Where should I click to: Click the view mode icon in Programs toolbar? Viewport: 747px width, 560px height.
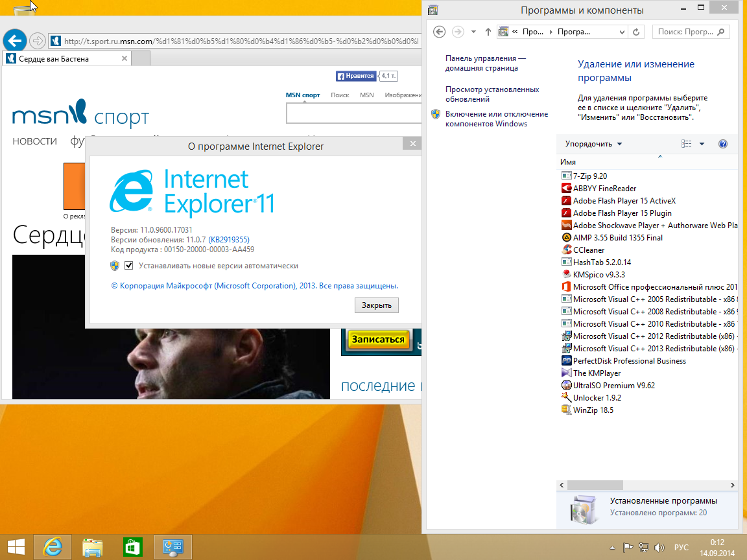687,144
